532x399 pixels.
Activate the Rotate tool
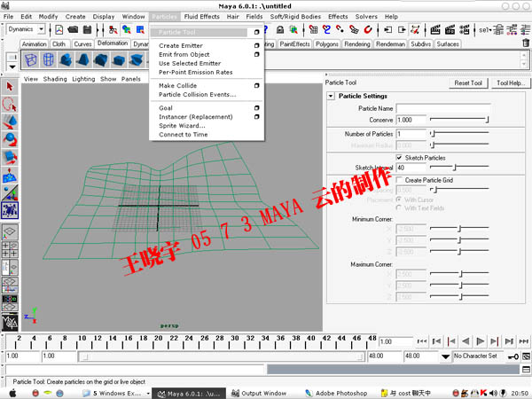[x=10, y=139]
